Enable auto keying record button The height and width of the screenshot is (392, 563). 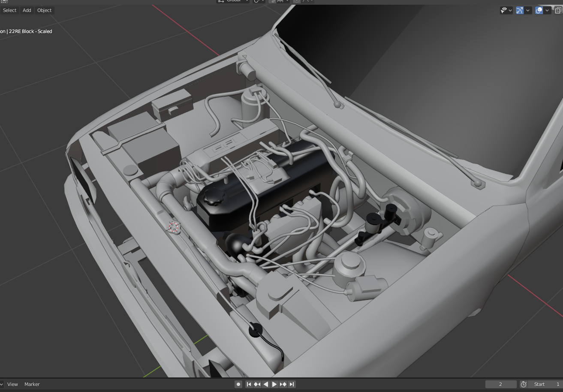[238, 384]
